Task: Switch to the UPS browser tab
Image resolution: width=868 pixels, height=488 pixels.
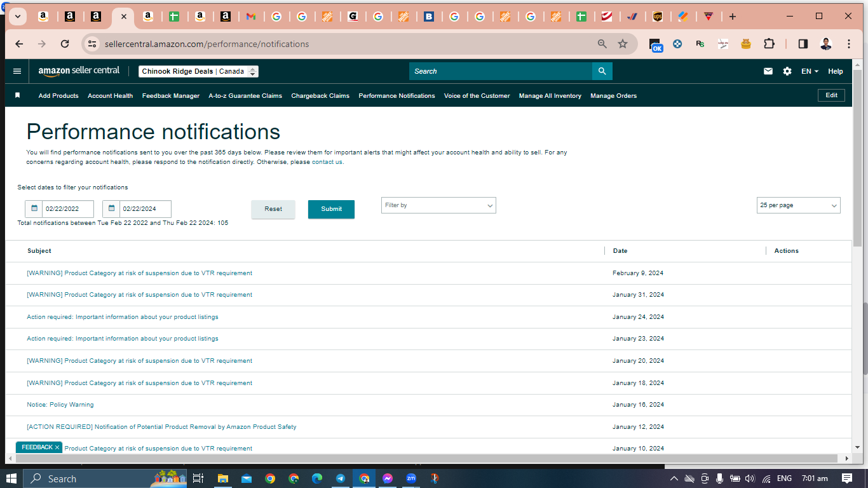Action: (658, 17)
